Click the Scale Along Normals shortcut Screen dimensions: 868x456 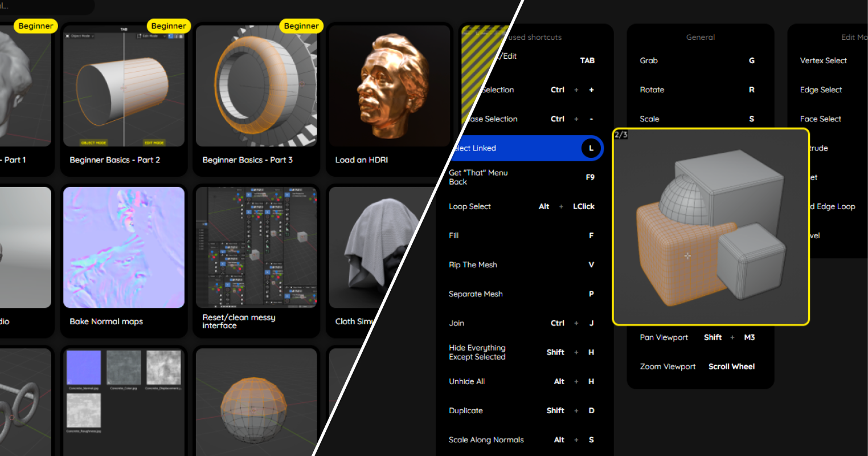(486, 439)
